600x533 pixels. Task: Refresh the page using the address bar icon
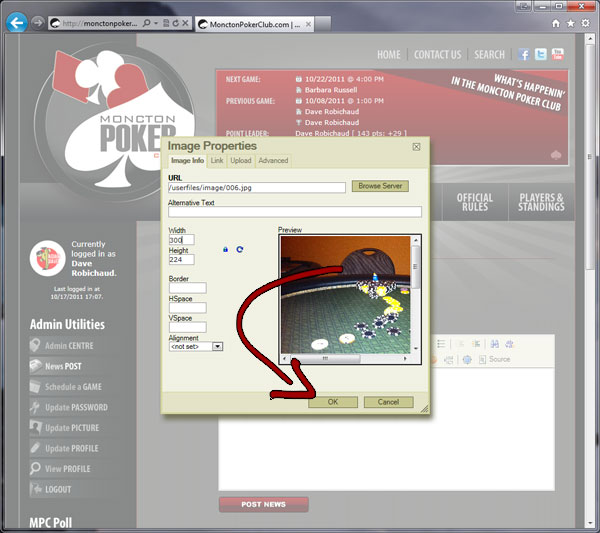pyautogui.click(x=175, y=23)
